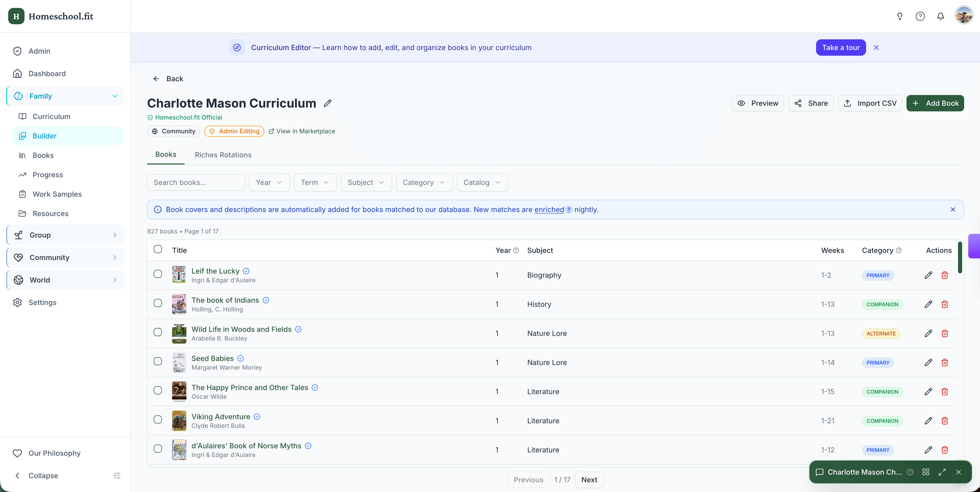Screen dimensions: 980x492
Task: Toggle the select-all books checkbox
Action: point(158,249)
